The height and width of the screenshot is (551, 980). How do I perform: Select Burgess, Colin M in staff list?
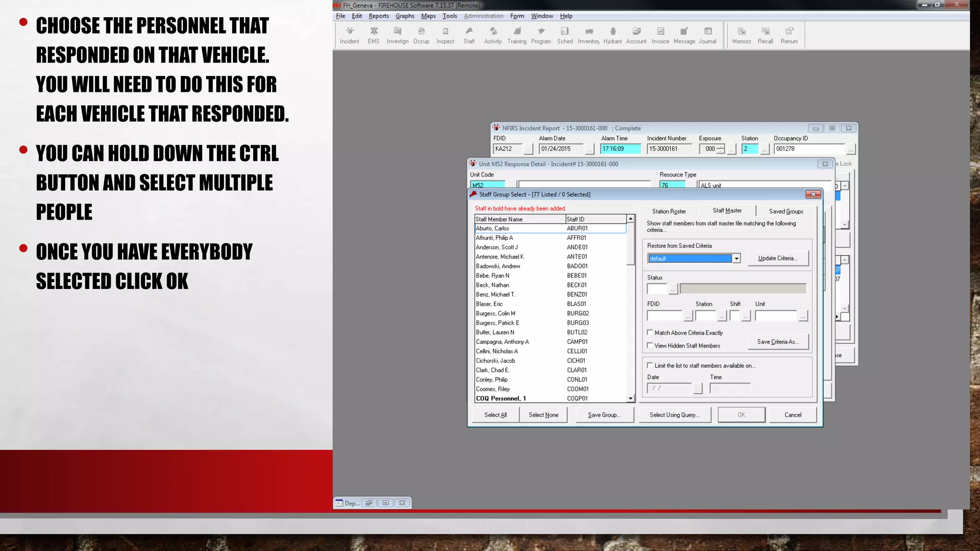[496, 313]
